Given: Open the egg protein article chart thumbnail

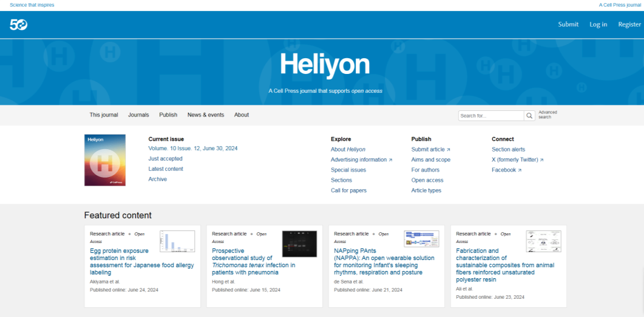Looking at the screenshot, I should pyautogui.click(x=177, y=241).
